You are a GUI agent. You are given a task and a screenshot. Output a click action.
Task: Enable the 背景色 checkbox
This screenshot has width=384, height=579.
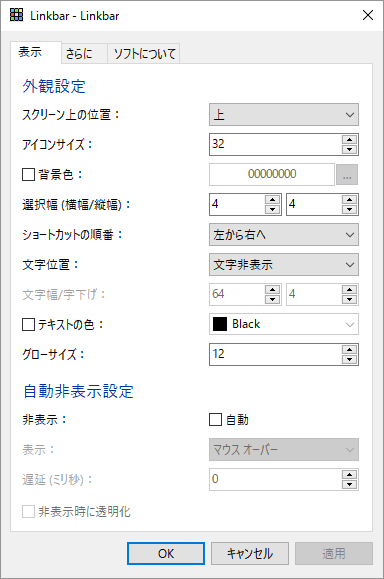click(28, 174)
